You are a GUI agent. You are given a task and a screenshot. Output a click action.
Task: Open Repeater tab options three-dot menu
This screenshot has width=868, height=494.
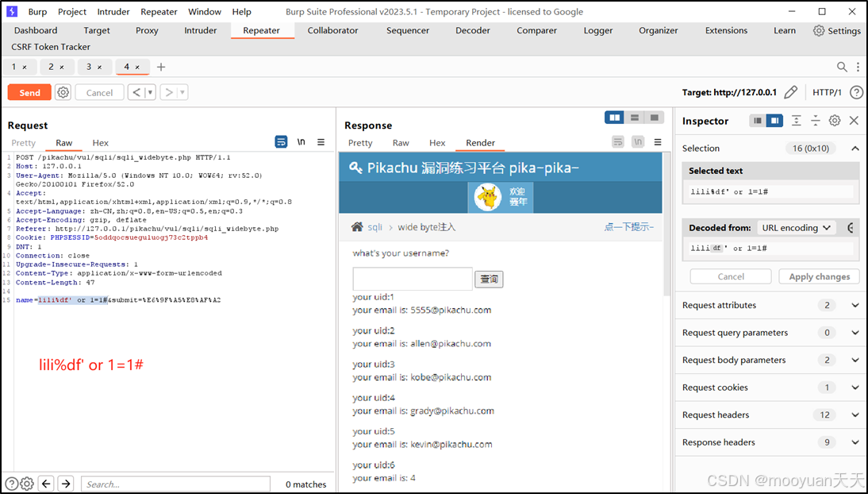tap(858, 67)
